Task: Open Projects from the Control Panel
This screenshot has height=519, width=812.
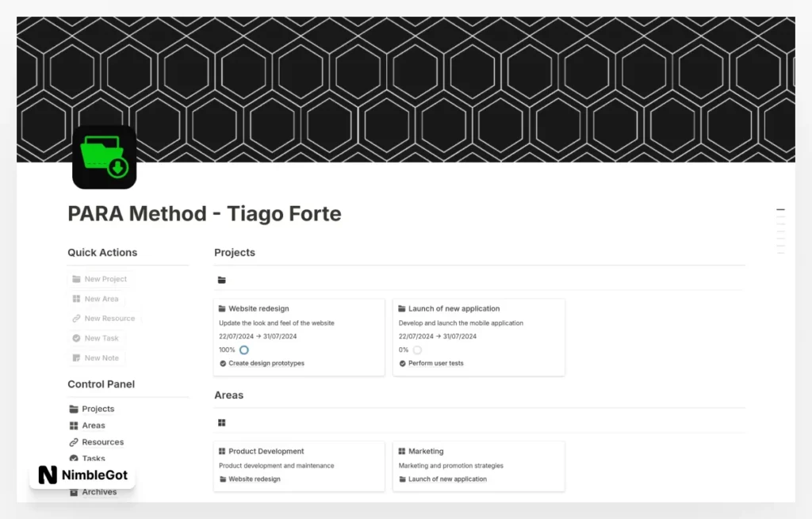Action: click(x=98, y=408)
